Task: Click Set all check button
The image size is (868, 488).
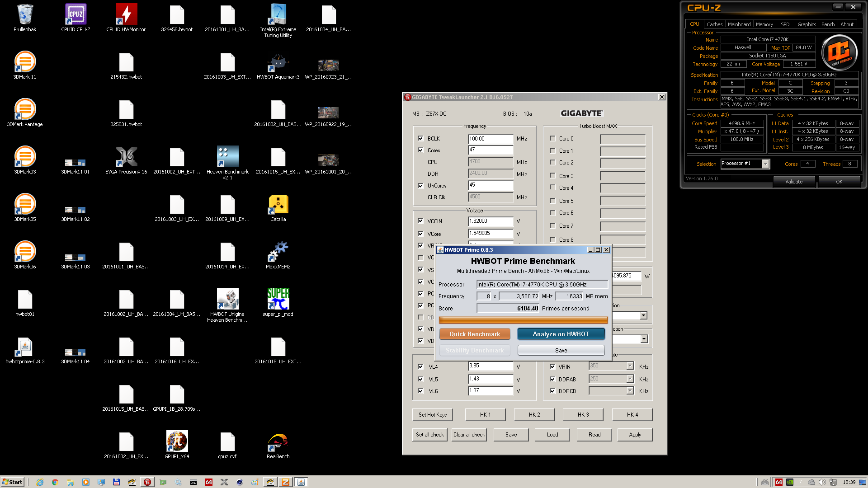Action: [430, 435]
